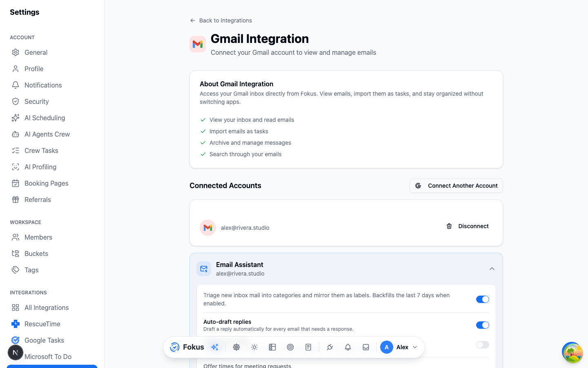The height and width of the screenshot is (368, 588).
Task: Click the target goals icon in dock
Action: click(290, 347)
